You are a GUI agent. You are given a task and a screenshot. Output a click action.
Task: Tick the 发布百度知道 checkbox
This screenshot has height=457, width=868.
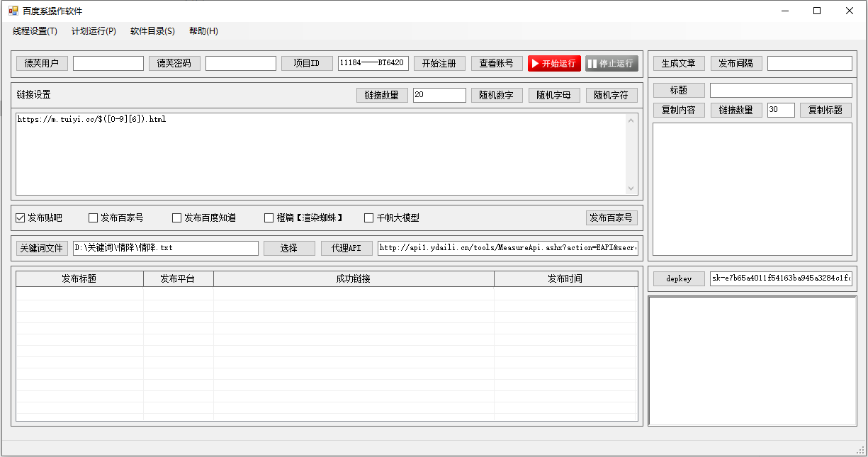(x=177, y=218)
